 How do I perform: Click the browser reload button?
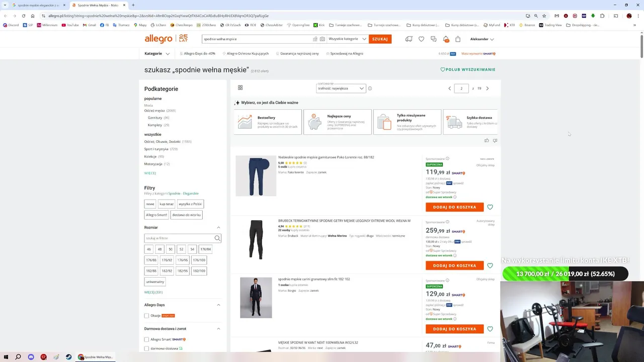[23, 16]
